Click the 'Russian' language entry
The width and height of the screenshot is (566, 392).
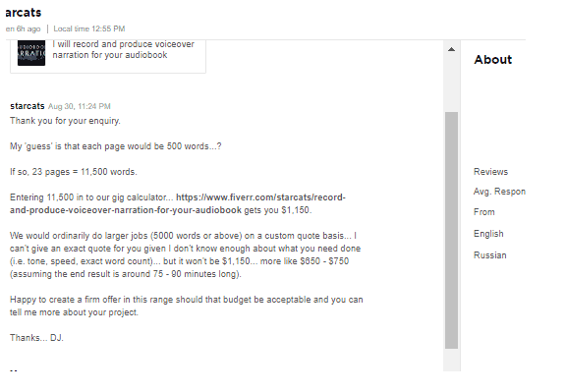point(489,255)
